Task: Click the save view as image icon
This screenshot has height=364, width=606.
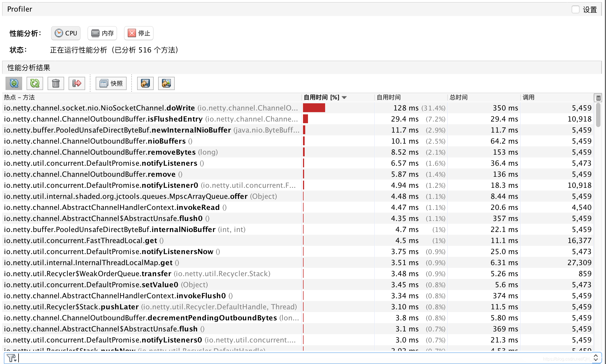Action: [x=166, y=83]
